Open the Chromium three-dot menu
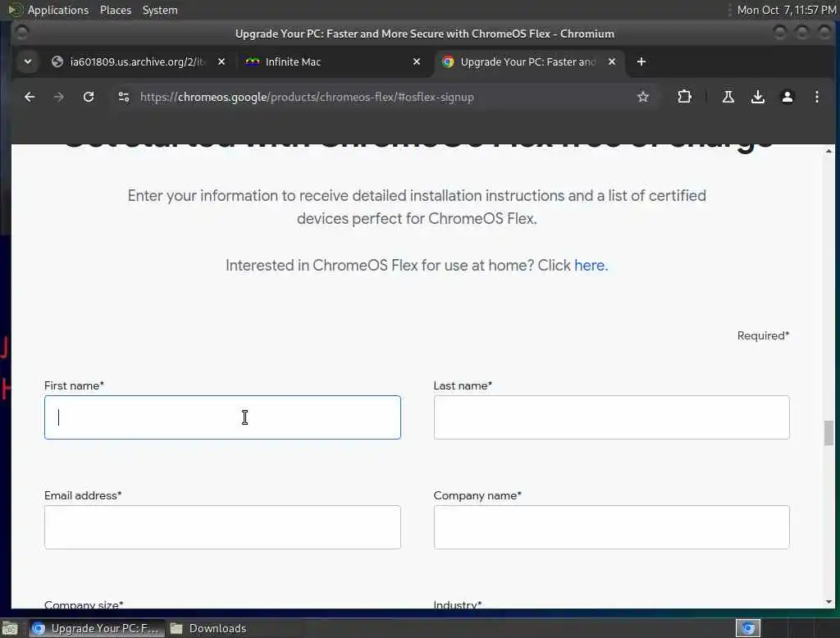 tap(816, 97)
